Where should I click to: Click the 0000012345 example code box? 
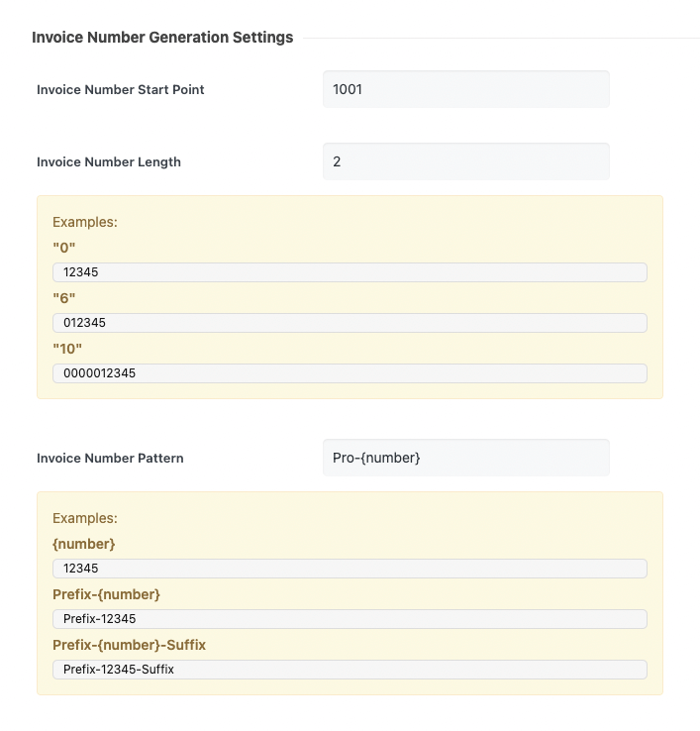pos(349,373)
